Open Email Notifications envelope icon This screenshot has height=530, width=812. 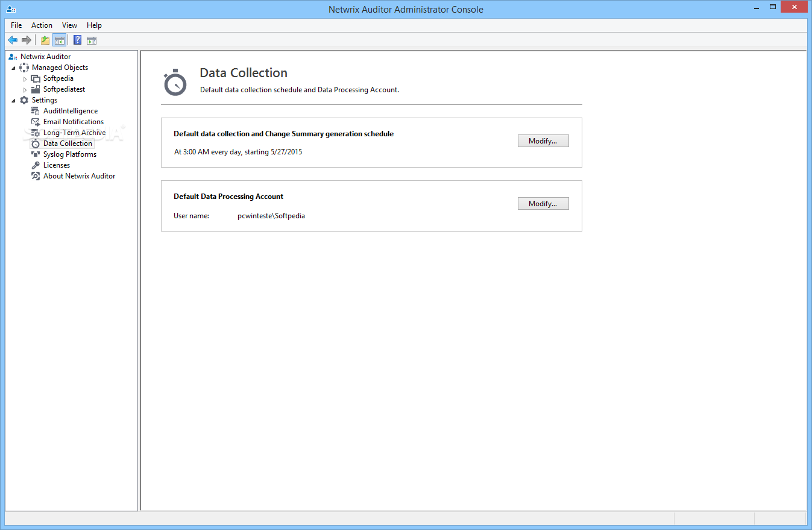36,122
